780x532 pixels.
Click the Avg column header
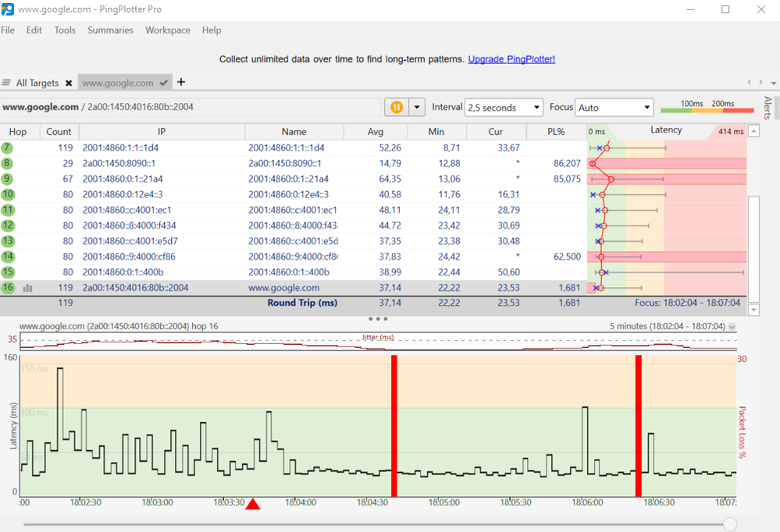pos(376,132)
